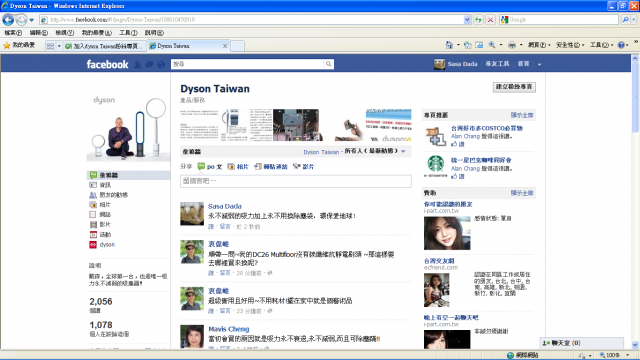Choose the po 文 status share option
The image size is (640, 360).
[210, 167]
